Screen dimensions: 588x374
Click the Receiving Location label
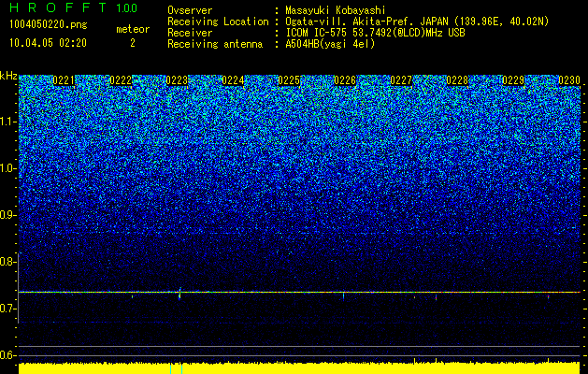point(218,22)
